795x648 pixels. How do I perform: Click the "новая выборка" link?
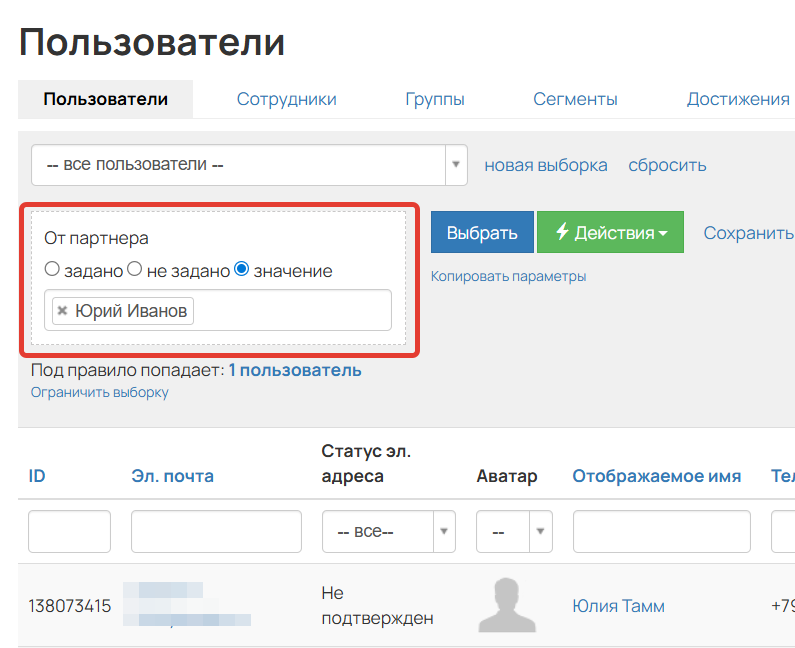coord(546,165)
